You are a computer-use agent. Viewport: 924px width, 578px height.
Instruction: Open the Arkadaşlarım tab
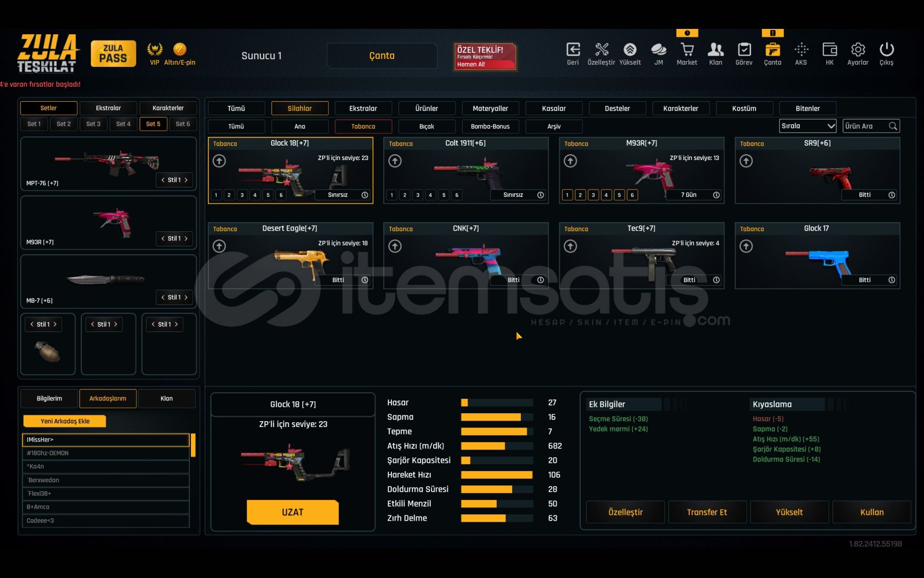108,399
